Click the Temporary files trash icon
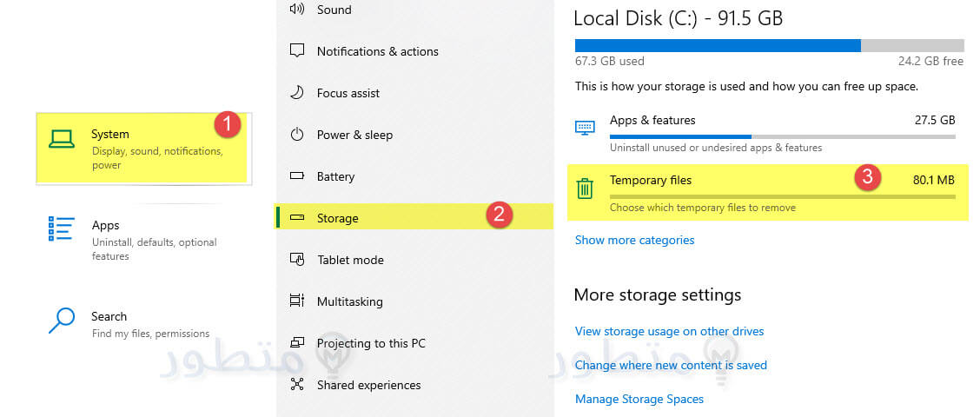 [585, 188]
